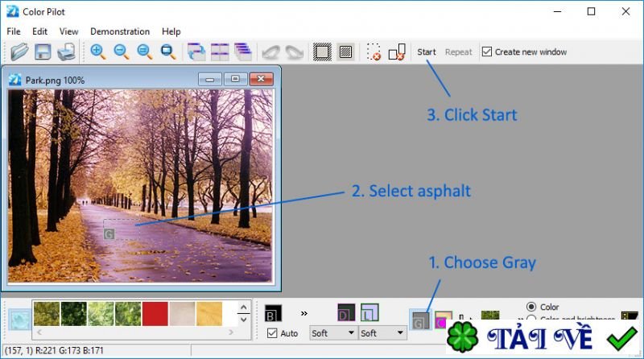Choose the Black point marker B

pos(273,313)
